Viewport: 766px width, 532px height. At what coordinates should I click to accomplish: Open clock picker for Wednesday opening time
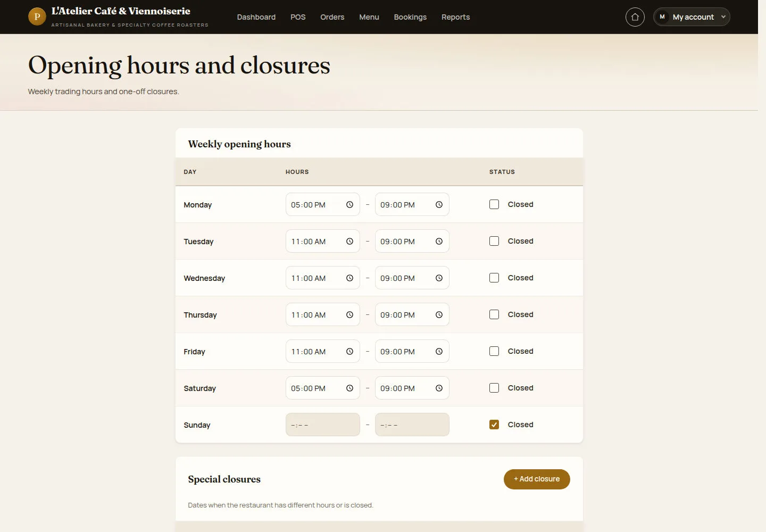pyautogui.click(x=349, y=278)
